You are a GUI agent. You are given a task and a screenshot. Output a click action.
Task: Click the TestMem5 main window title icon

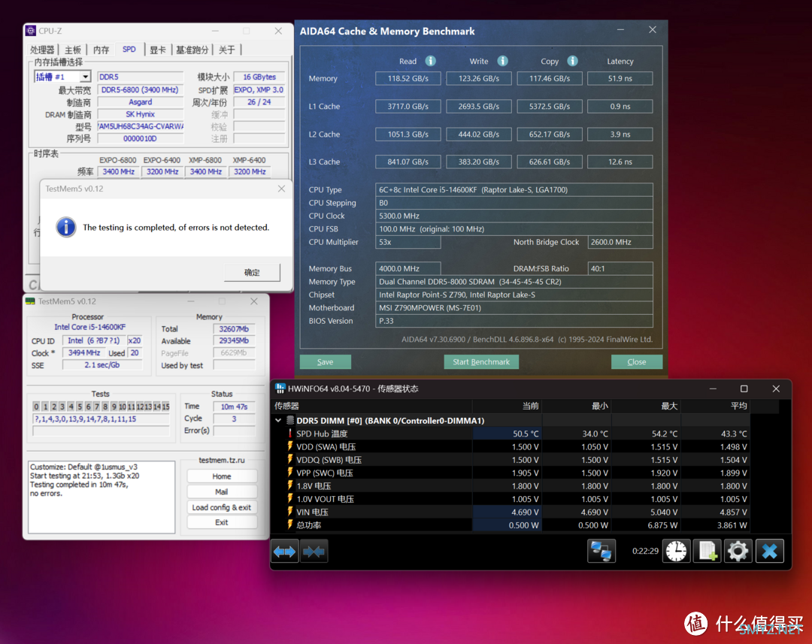point(31,301)
